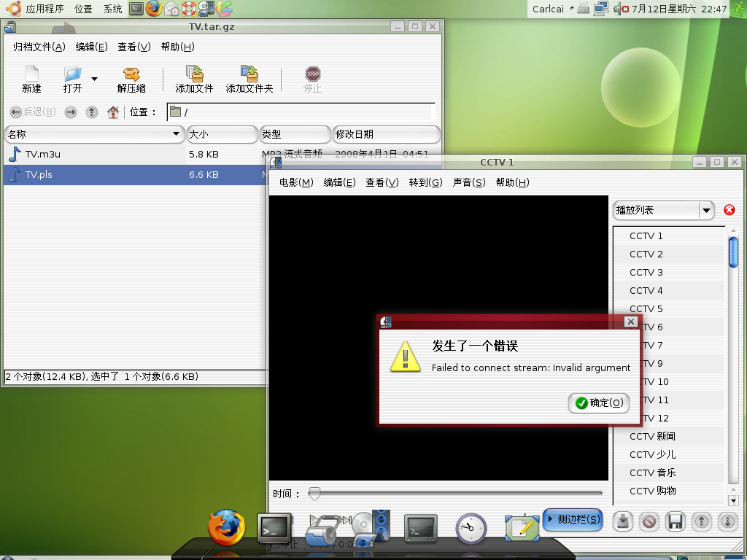Select CCTV 少儿 in playlist

[x=669, y=455]
